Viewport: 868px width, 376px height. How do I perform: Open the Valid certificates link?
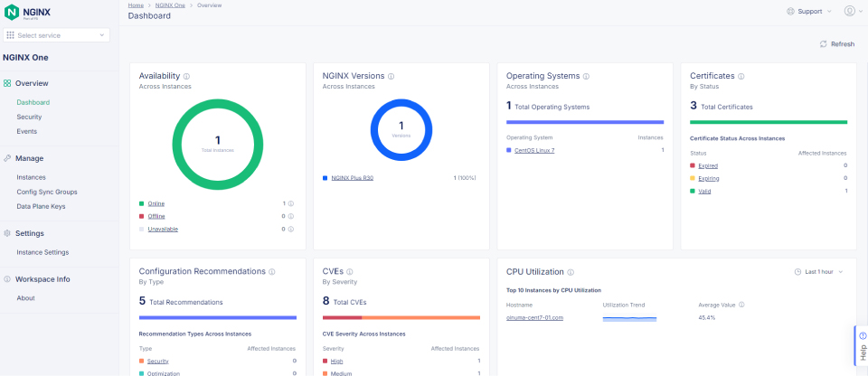[x=704, y=191]
